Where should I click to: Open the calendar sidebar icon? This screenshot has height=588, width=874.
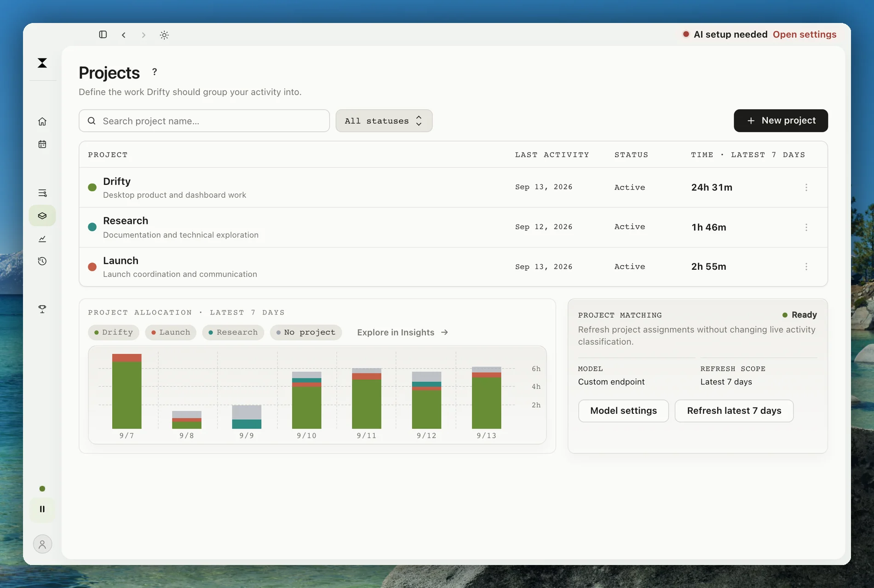(x=42, y=144)
